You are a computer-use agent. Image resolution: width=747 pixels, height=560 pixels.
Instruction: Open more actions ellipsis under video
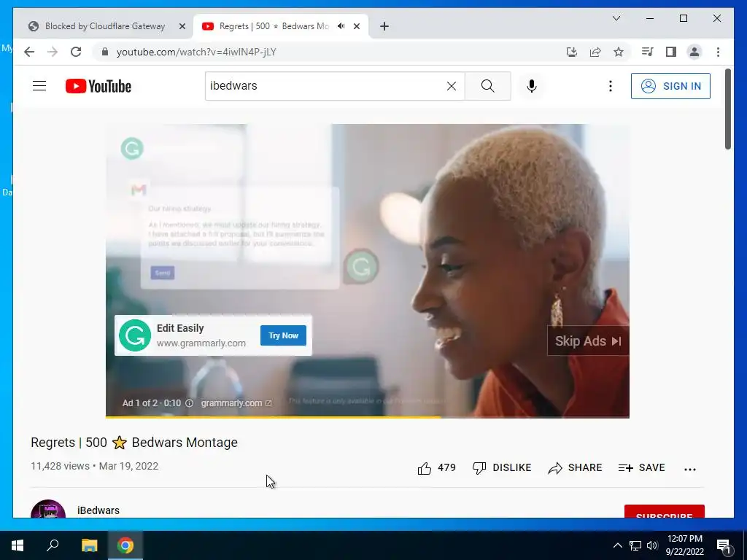coord(690,469)
